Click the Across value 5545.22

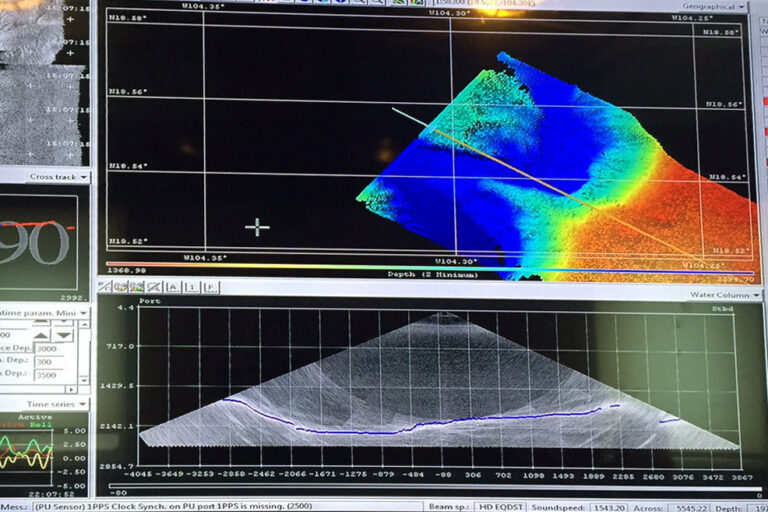(690, 509)
